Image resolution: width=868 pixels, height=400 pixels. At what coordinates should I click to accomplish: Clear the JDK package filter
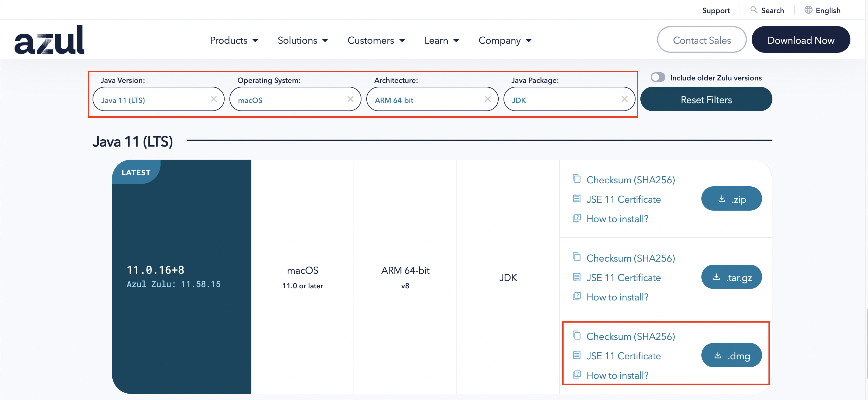624,99
